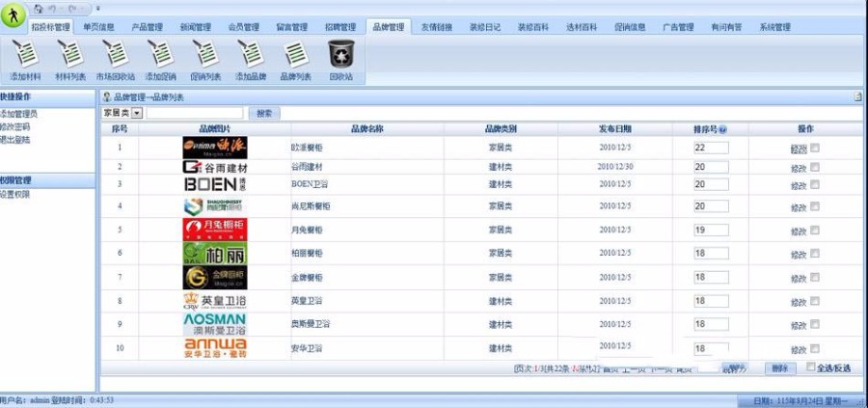Click the 2010/12/30 date cell
This screenshot has width=868, height=408.
point(615,167)
